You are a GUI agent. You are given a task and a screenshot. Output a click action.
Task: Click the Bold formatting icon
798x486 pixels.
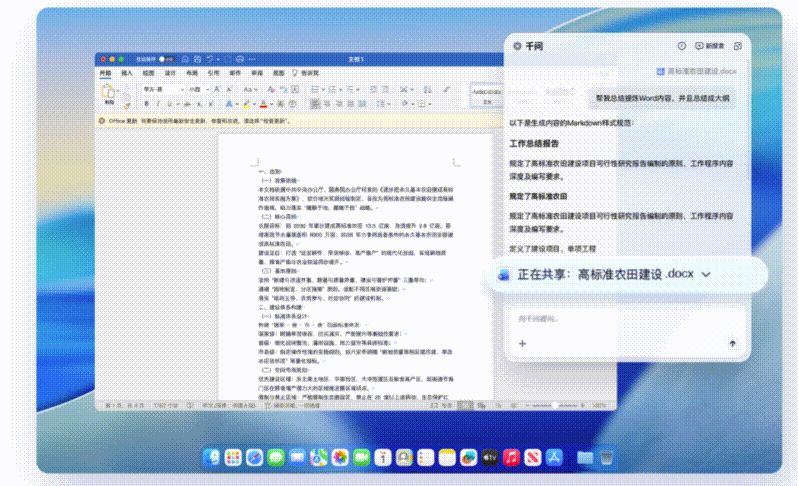[x=147, y=103]
